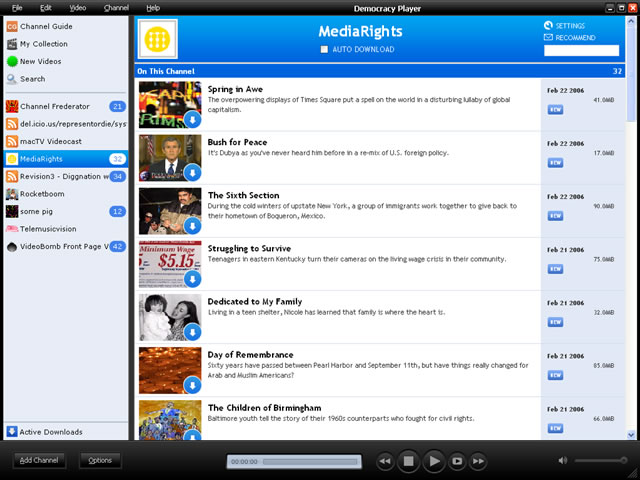Click NEW badge for Spring in Awe

click(x=555, y=109)
